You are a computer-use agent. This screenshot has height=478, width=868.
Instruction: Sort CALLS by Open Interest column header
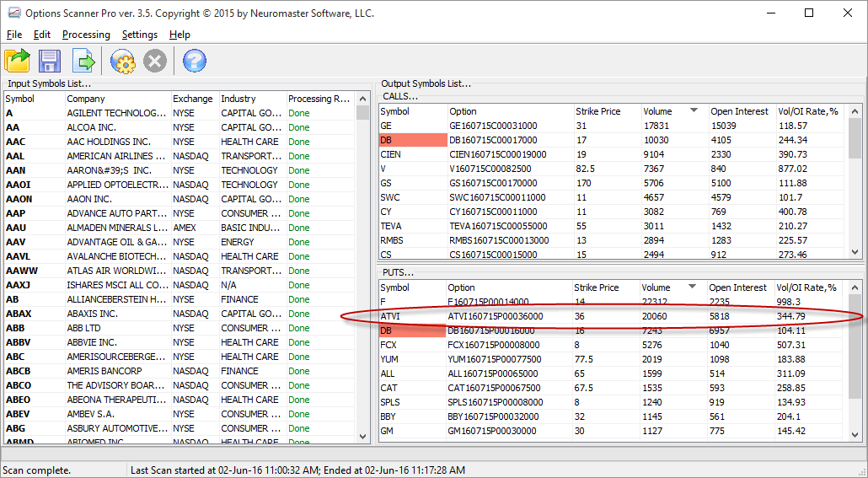point(742,111)
